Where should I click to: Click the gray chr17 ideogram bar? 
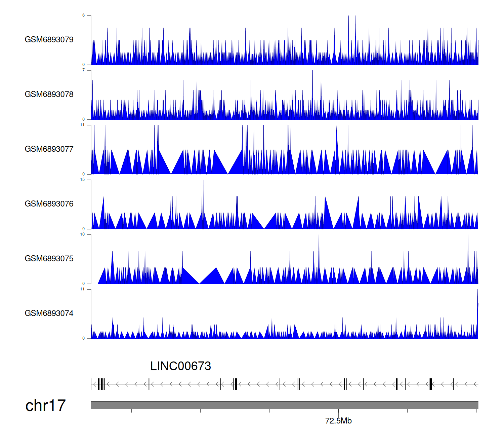click(x=284, y=405)
